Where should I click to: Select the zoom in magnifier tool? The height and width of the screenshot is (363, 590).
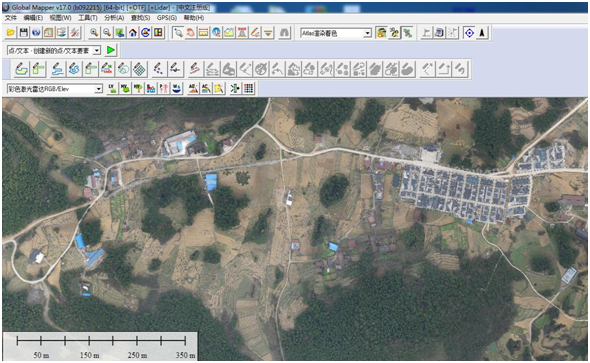pos(94,33)
